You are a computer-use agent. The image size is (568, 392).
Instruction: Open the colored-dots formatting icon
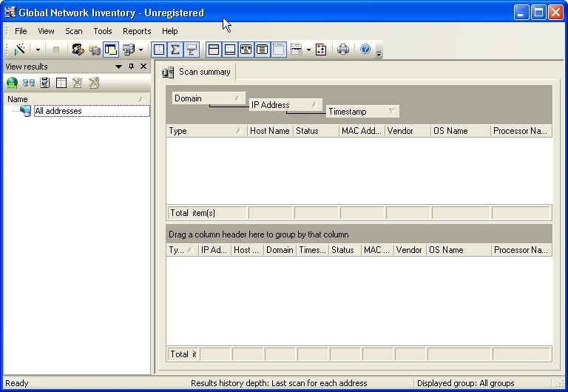click(321, 50)
